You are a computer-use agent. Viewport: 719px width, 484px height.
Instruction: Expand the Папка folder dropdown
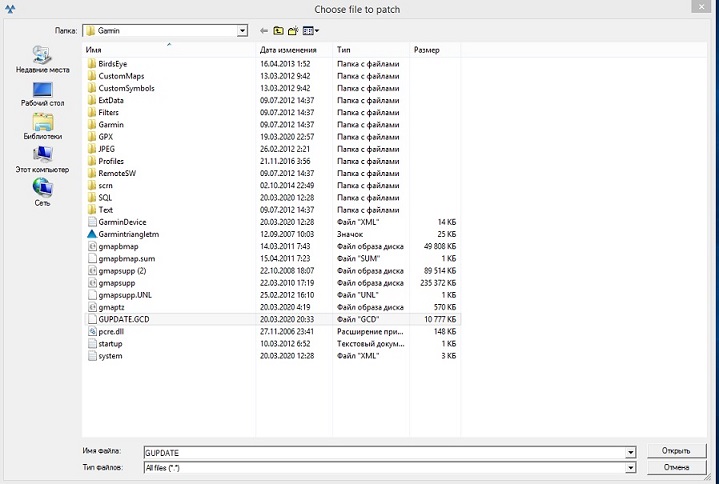click(x=242, y=31)
